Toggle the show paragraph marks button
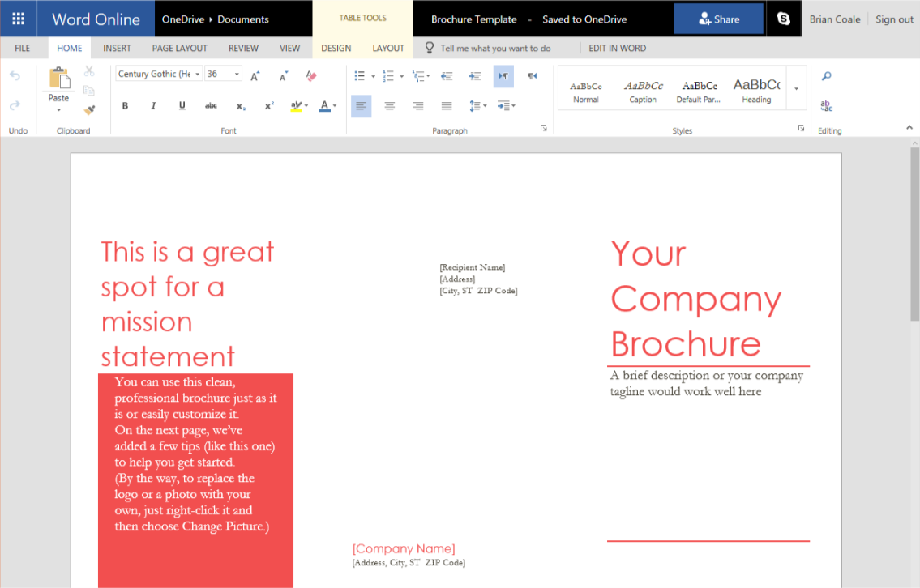The height and width of the screenshot is (588, 920). pos(503,75)
